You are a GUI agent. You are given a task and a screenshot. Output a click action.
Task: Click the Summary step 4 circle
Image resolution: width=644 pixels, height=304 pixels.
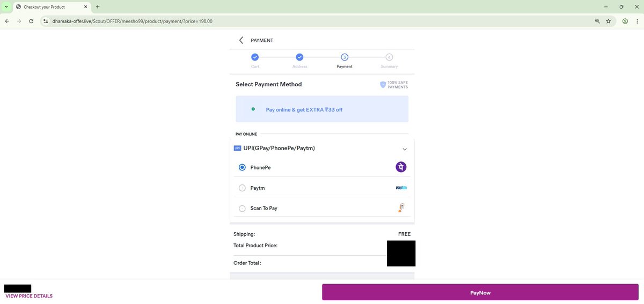tap(389, 57)
